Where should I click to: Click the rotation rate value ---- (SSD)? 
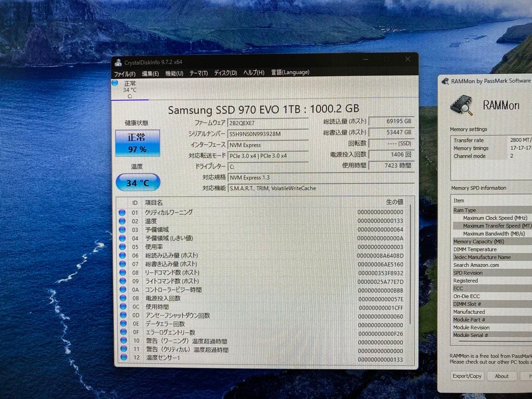pos(391,143)
